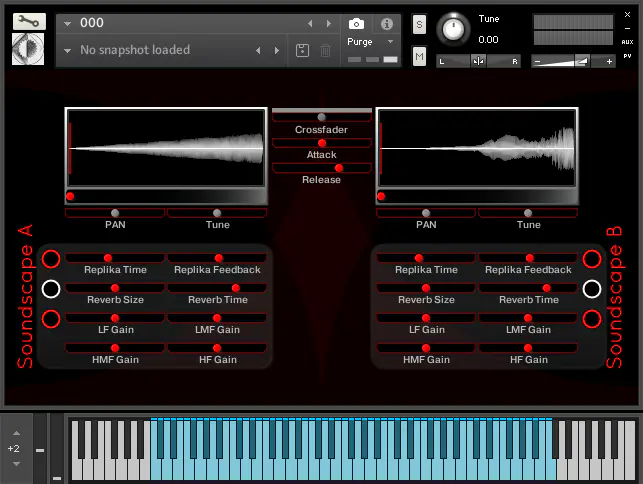Click Soundscape B sample start marker

tap(381, 196)
